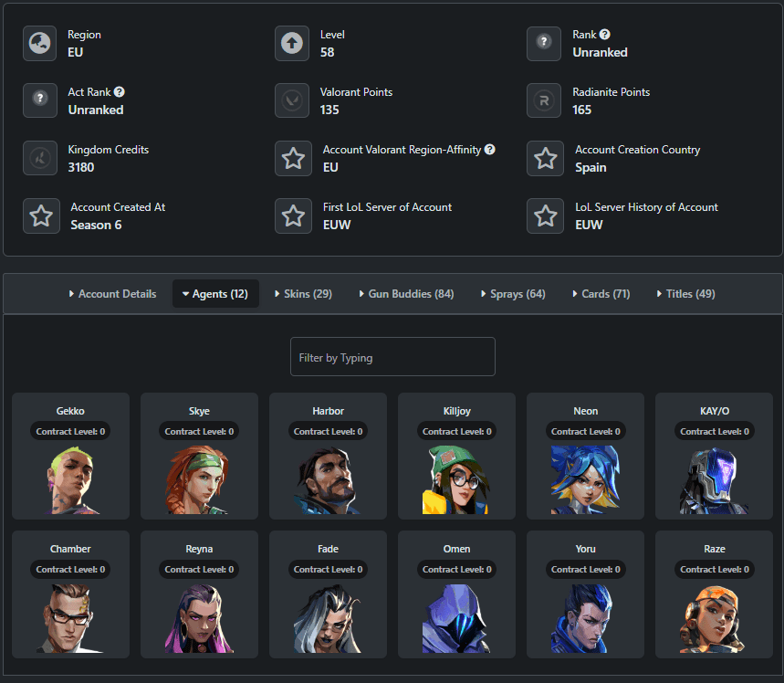
Task: Click star icon beside Account Created At
Action: tap(41, 215)
